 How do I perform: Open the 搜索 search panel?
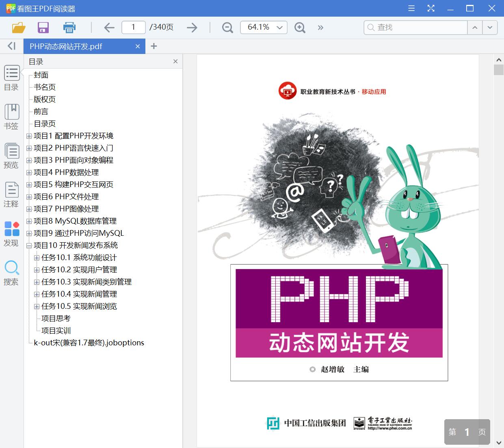click(11, 273)
